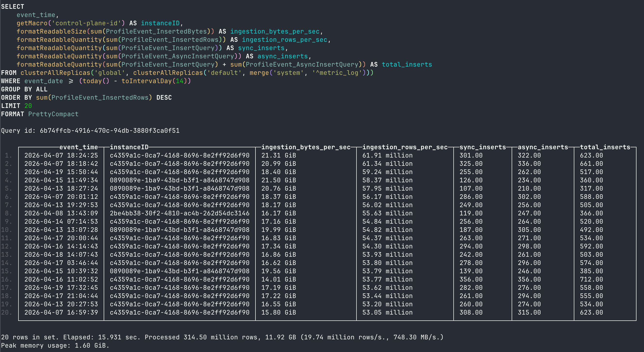The image size is (644, 352).
Task: Click the Peak memory usage: 1.60 GiB line
Action: click(x=55, y=345)
